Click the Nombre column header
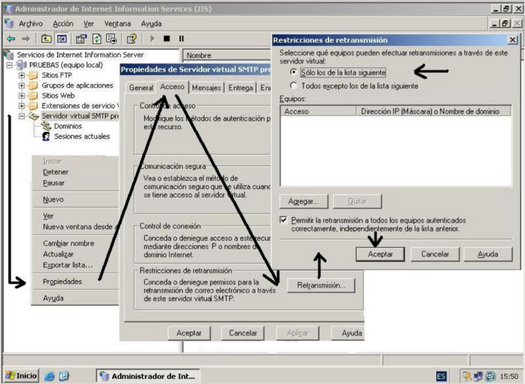Screen dimensions: 525x384 coord(227,55)
